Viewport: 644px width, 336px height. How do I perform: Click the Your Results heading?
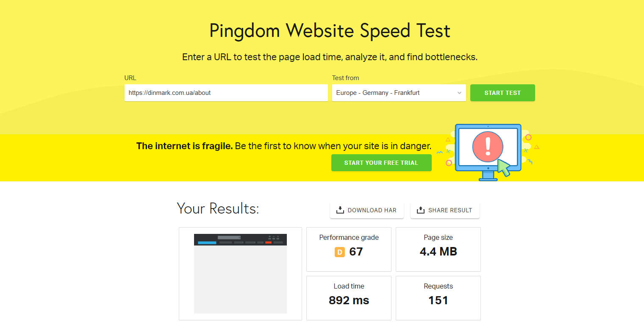[x=218, y=208]
